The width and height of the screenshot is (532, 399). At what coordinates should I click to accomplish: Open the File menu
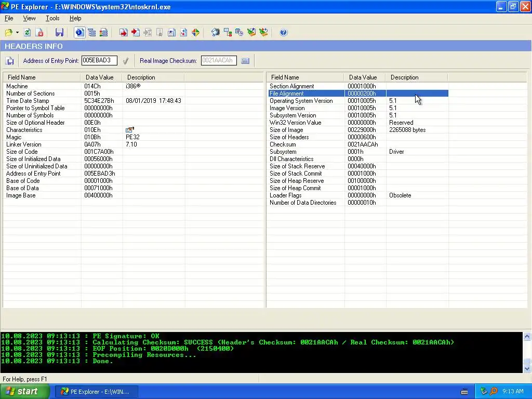coord(9,18)
